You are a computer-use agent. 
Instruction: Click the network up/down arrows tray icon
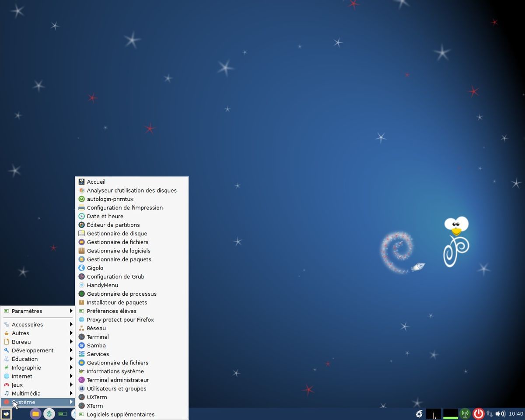coord(490,413)
